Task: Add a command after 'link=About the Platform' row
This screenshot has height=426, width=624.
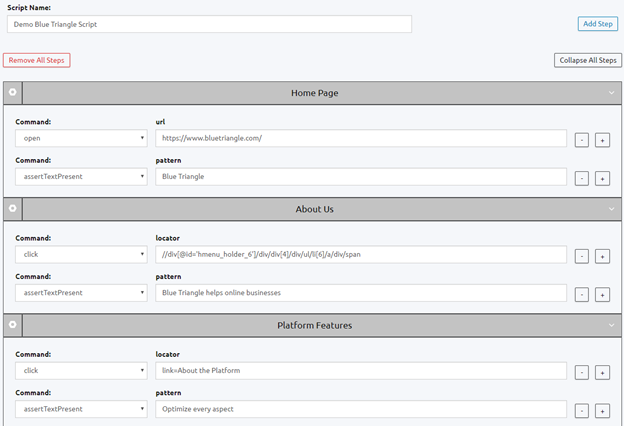Action: pos(603,373)
